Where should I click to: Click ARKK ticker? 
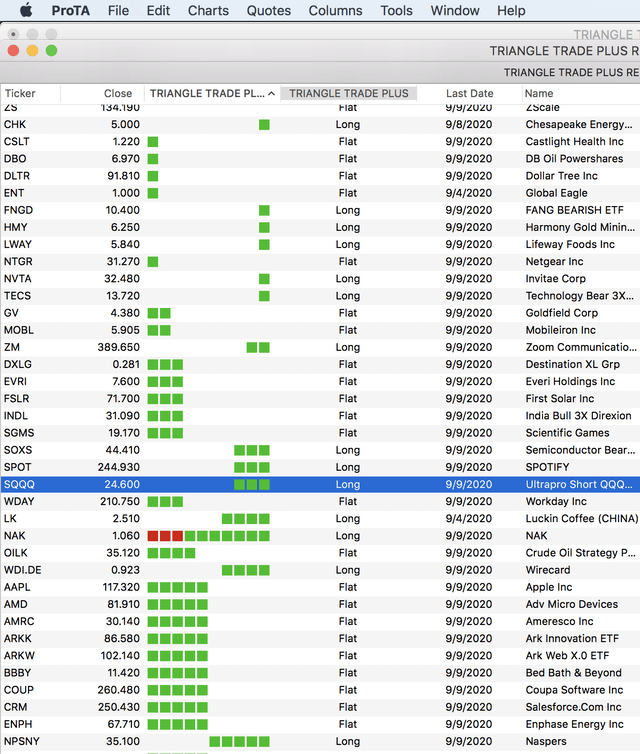(x=18, y=639)
